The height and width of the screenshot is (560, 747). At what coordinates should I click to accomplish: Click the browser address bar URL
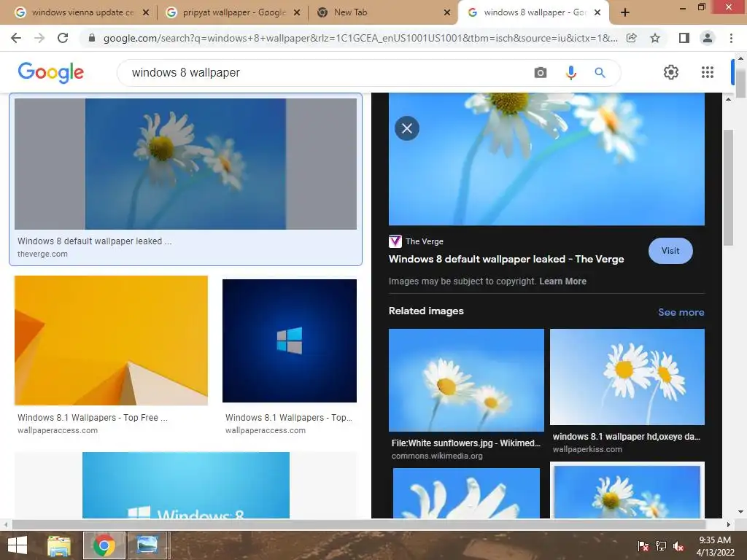[x=360, y=38]
